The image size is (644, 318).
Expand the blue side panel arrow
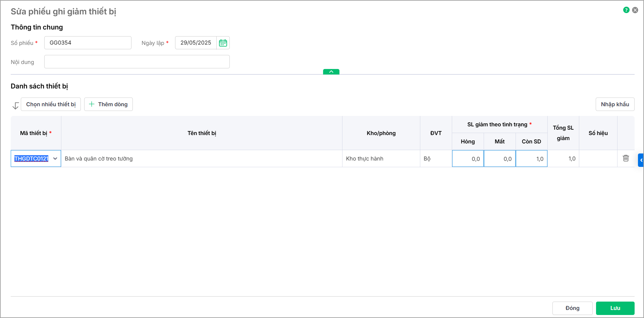pos(641,160)
